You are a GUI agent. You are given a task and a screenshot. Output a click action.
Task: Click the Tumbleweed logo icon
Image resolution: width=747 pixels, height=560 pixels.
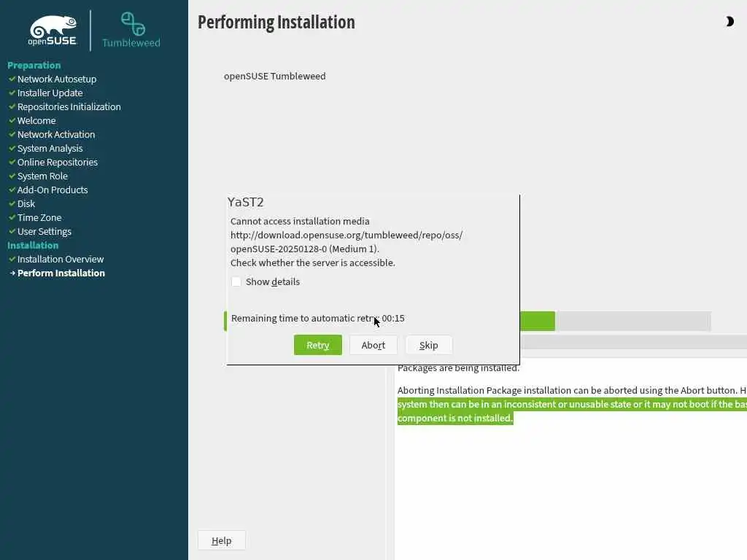pos(132,30)
